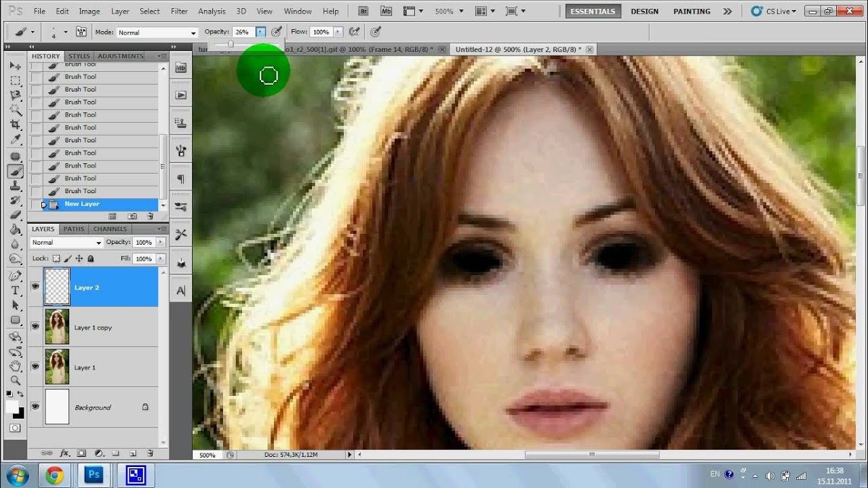Toggle tablet pressure for opacity

click(x=276, y=32)
